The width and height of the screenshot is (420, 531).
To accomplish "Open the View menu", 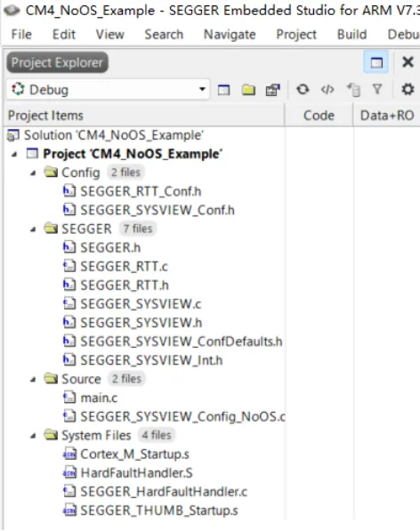I will tap(109, 34).
